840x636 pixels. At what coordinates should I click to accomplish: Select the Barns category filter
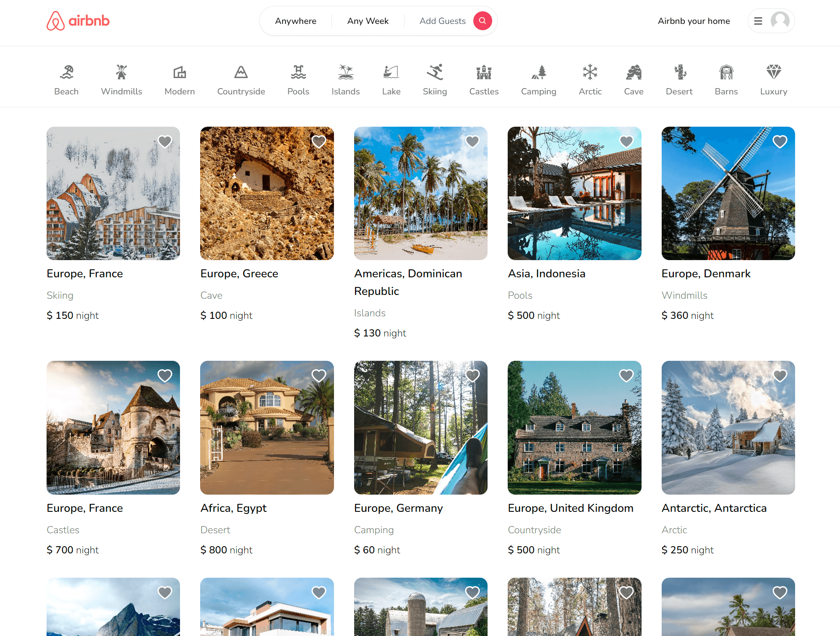click(726, 79)
